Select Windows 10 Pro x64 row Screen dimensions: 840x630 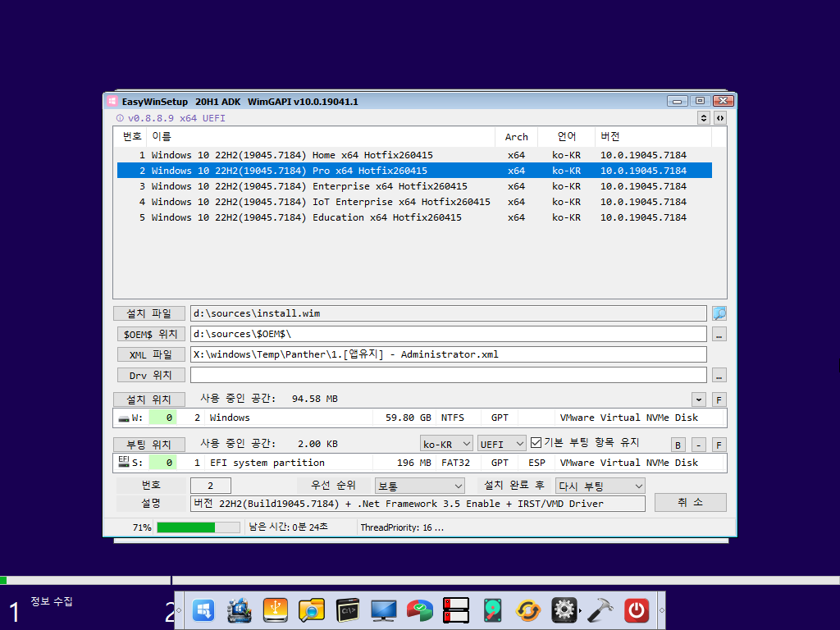pyautogui.click(x=414, y=171)
